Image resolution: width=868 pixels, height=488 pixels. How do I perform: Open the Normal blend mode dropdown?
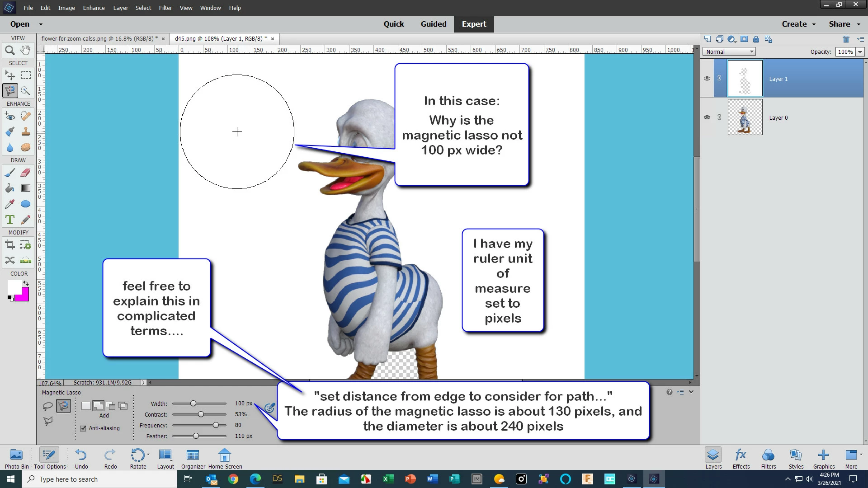(729, 52)
